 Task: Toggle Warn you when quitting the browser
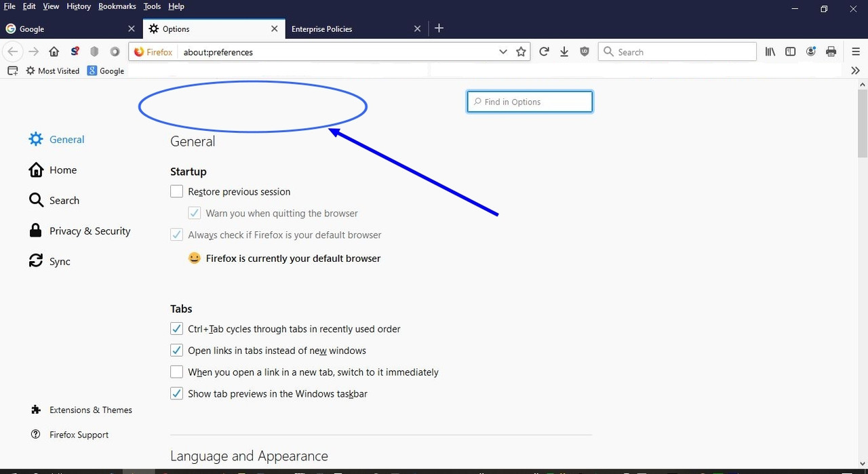pos(194,213)
